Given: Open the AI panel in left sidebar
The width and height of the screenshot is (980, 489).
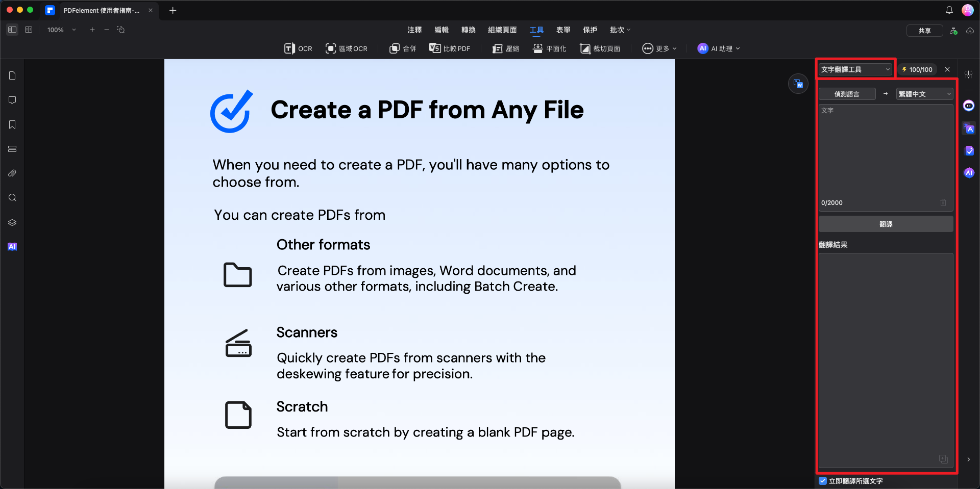Looking at the screenshot, I should pyautogui.click(x=12, y=247).
